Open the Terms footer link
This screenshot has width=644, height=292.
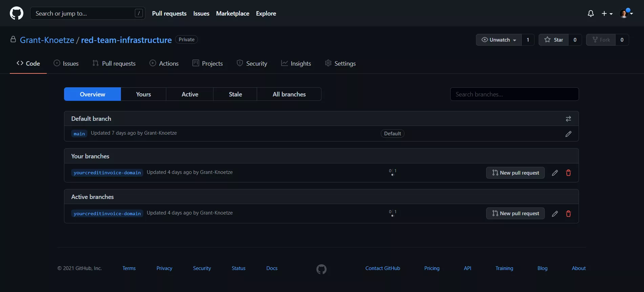coord(129,268)
